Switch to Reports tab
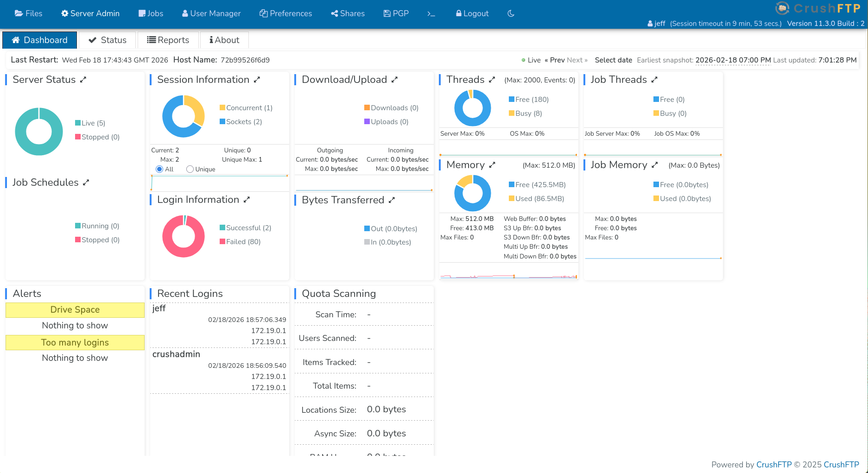 coord(168,40)
